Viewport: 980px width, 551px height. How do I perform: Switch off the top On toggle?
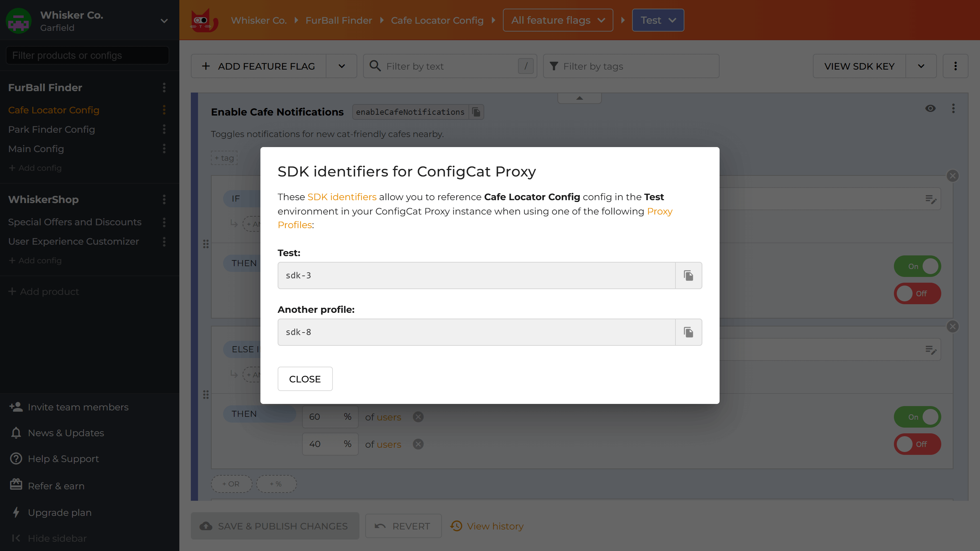pos(917,266)
